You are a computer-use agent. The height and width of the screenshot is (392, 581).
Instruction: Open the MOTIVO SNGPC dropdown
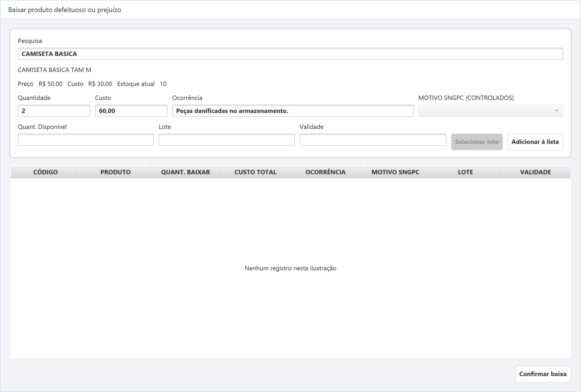(491, 111)
